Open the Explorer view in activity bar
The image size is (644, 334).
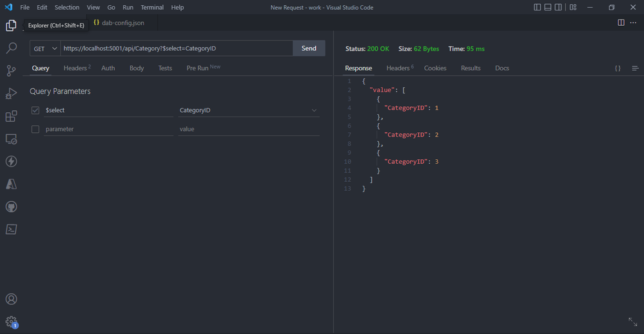tap(11, 26)
